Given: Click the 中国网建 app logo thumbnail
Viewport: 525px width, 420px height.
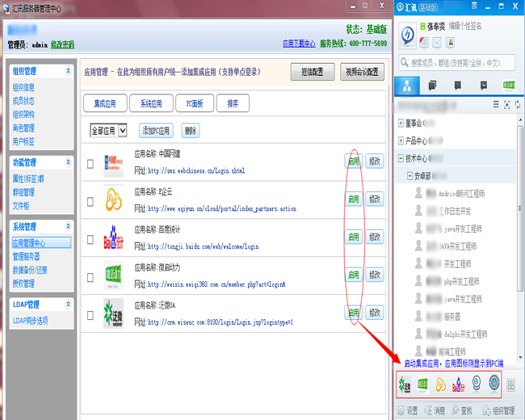Looking at the screenshot, I should point(114,164).
